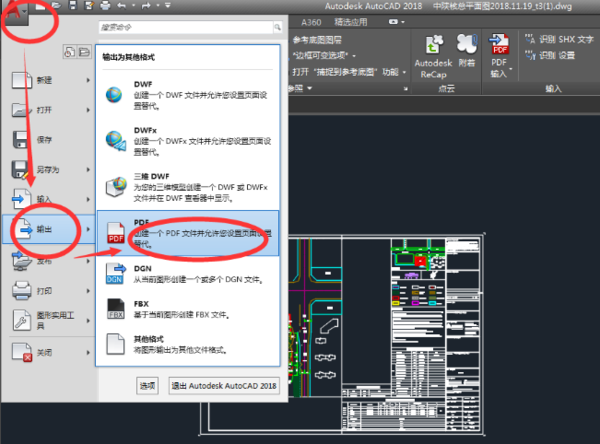Expand the 输出 submenu arrow

pyautogui.click(x=88, y=229)
